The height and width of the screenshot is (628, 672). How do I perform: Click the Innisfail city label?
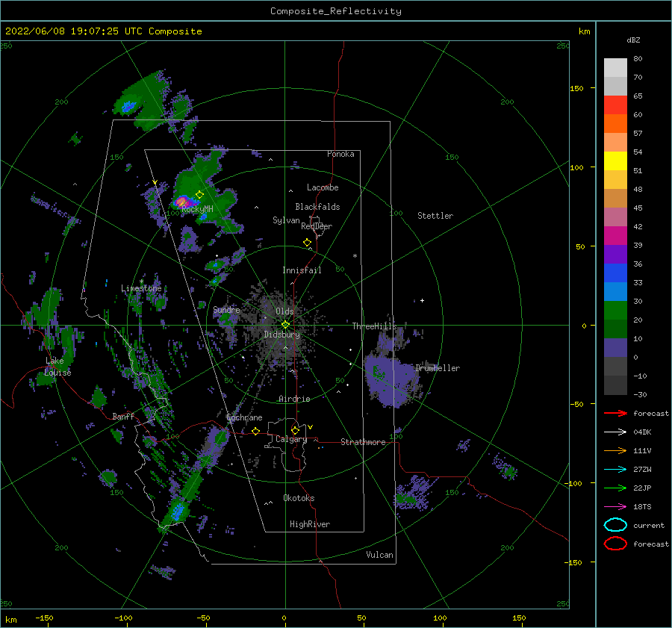pos(302,270)
